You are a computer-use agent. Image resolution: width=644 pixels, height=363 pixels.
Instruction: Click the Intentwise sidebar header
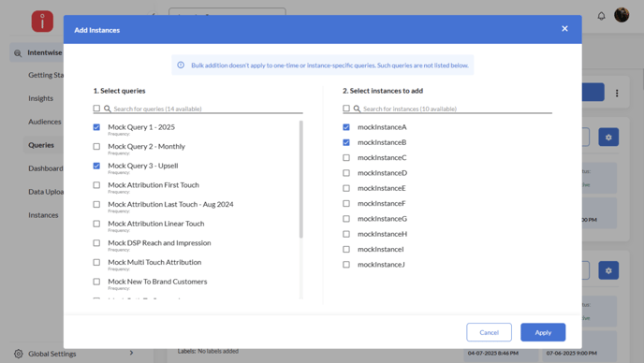37,52
